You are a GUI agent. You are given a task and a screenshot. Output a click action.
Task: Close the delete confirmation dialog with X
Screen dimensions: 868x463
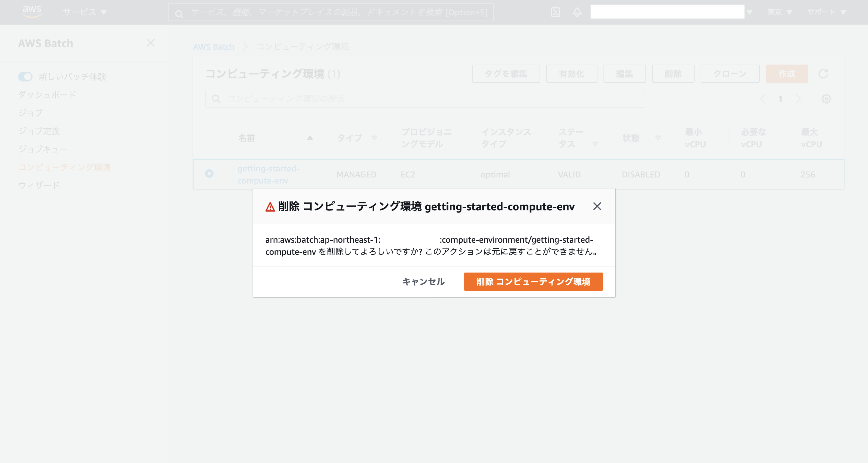(x=597, y=206)
